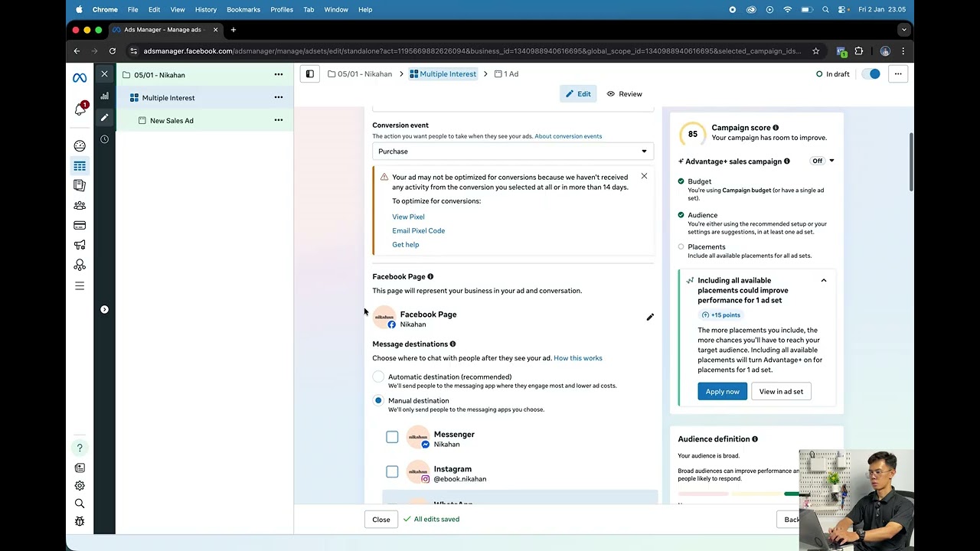The height and width of the screenshot is (551, 980).
Task: Open the performance chart icon in dark strip
Action: click(x=105, y=96)
